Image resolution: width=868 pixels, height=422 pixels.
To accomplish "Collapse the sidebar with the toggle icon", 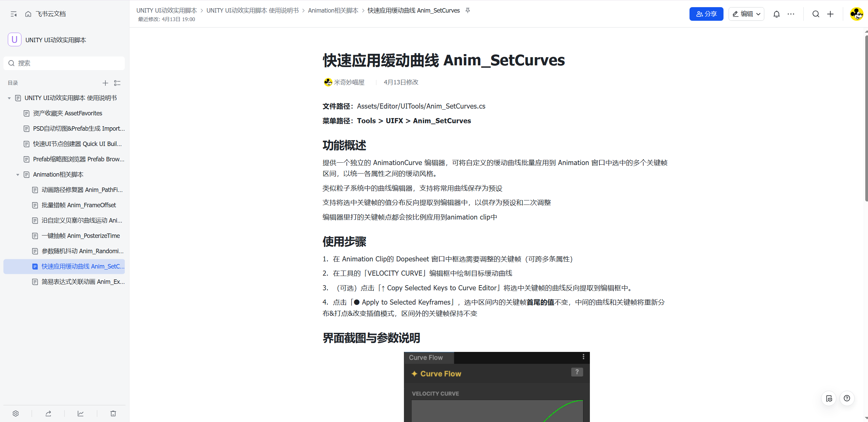I will click(x=14, y=14).
